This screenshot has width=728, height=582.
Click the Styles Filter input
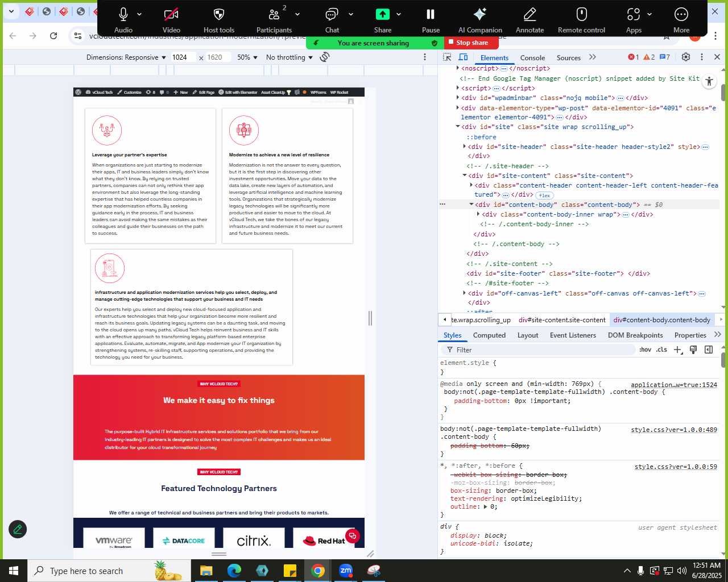tap(540, 350)
